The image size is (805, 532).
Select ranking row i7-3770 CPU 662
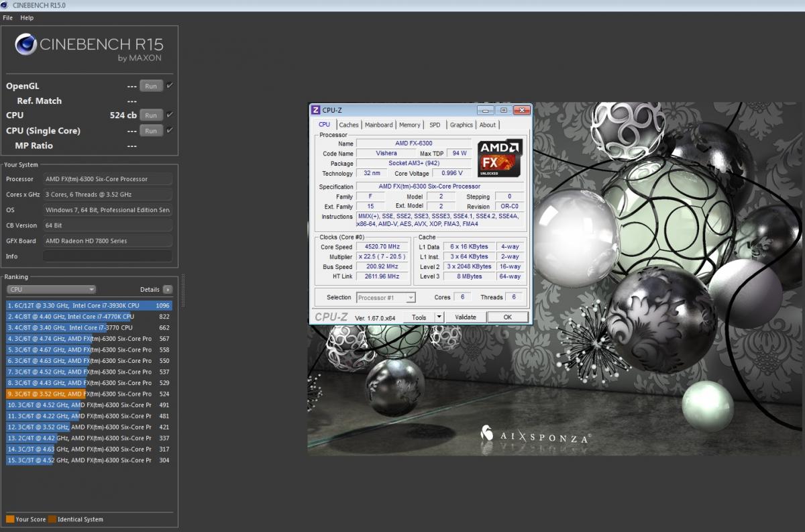coord(89,327)
